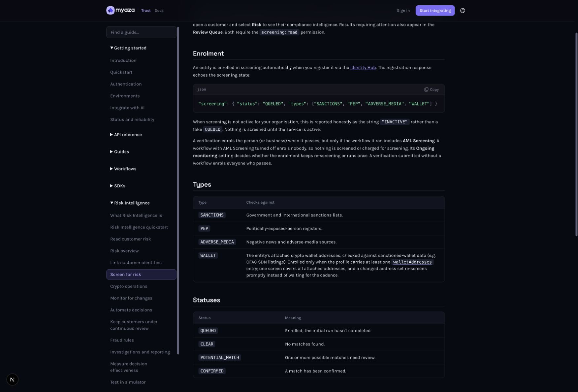578x392 pixels.
Task: Open Risk Intelligence quickstart
Action: pyautogui.click(x=139, y=227)
